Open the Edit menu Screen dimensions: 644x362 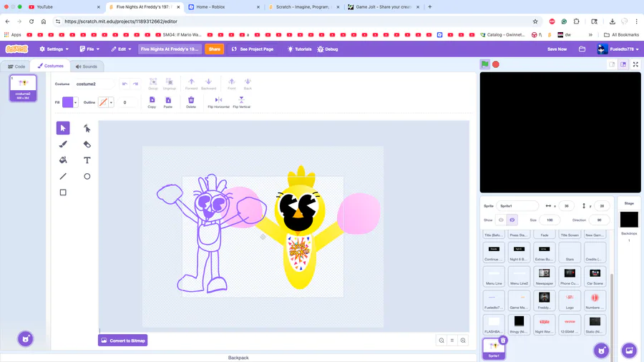point(121,49)
